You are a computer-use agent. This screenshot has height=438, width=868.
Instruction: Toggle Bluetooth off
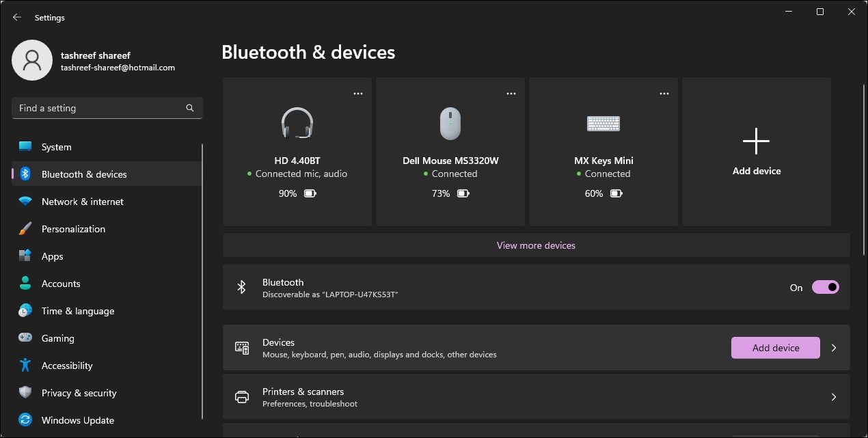pyautogui.click(x=825, y=287)
